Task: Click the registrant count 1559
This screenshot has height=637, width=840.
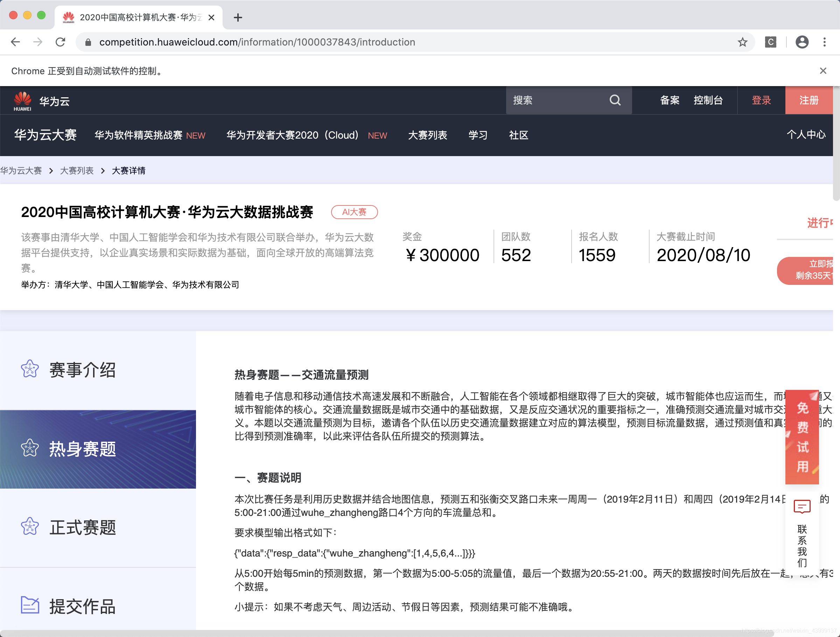Action: click(597, 255)
